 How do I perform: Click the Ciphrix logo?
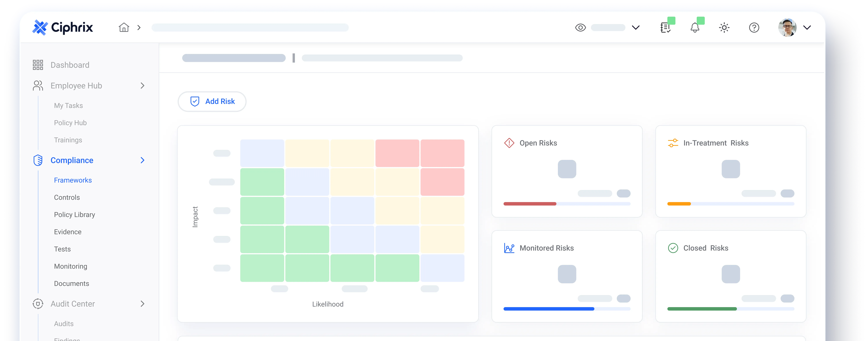click(62, 27)
